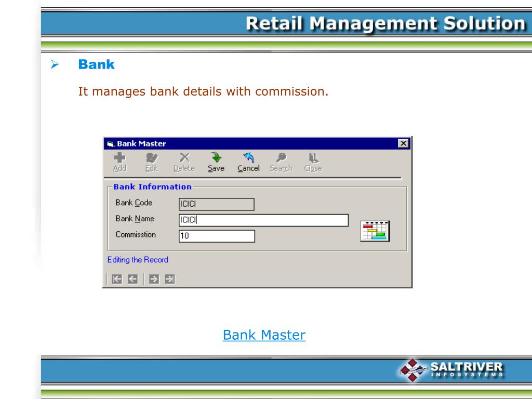532x399 pixels.
Task: Click the arrow bullet beside Bank heading
Action: pyautogui.click(x=55, y=64)
